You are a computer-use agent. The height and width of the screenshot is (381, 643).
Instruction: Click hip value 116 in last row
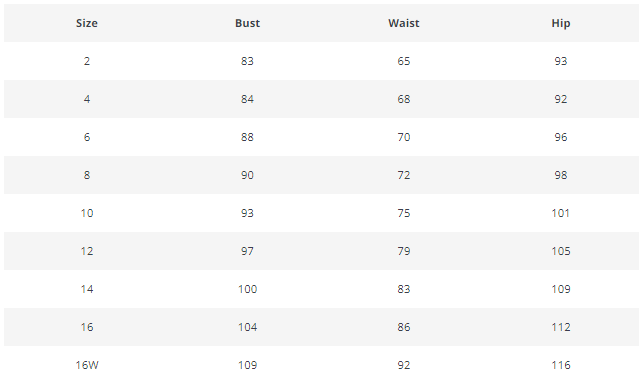click(x=561, y=365)
